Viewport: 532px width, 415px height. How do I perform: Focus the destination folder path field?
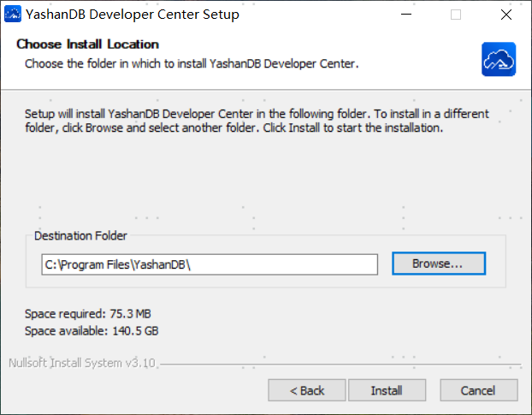pyautogui.click(x=210, y=264)
